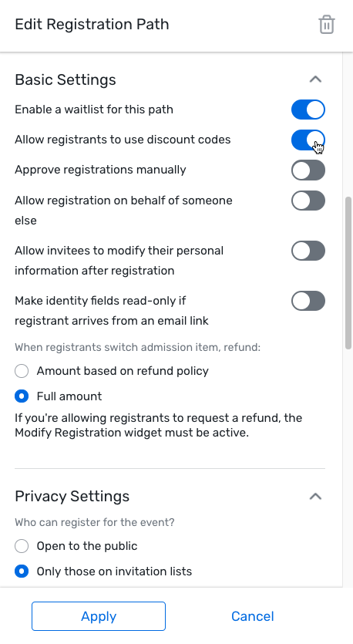
Task: Select the Full amount refund option
Action: (22, 396)
